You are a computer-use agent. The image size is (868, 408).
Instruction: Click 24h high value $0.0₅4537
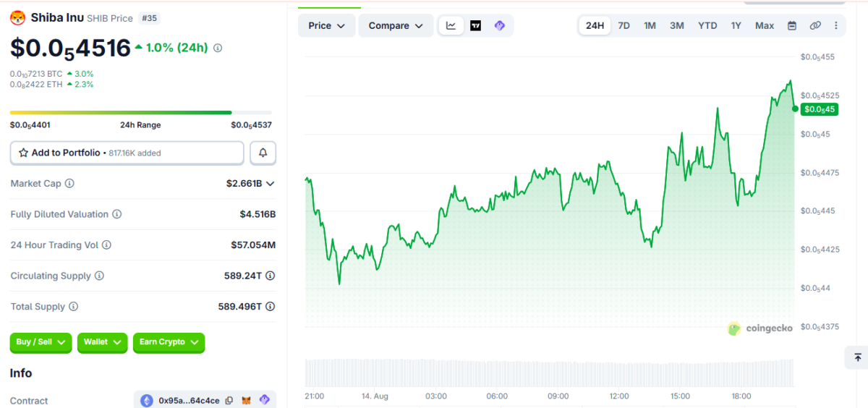point(252,125)
